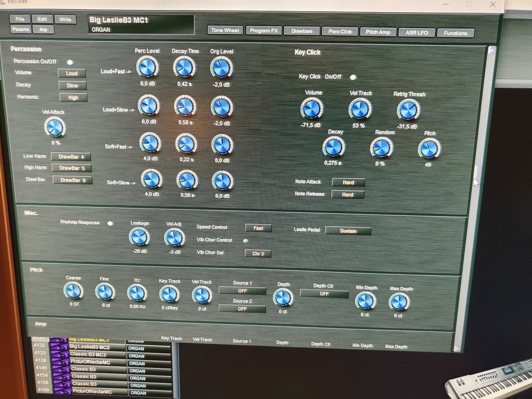
Task: Click Soft+Slow Org Level knob
Action: [x=222, y=181]
